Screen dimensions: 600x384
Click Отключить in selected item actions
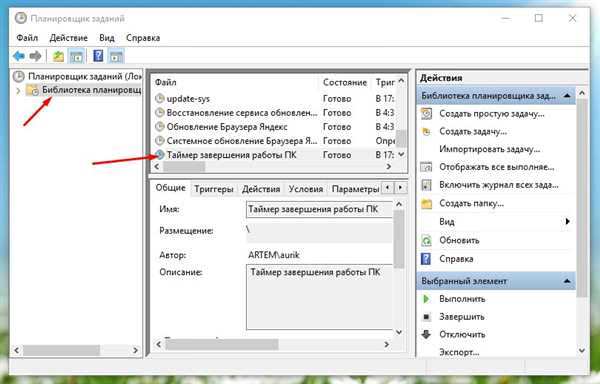coord(462,334)
